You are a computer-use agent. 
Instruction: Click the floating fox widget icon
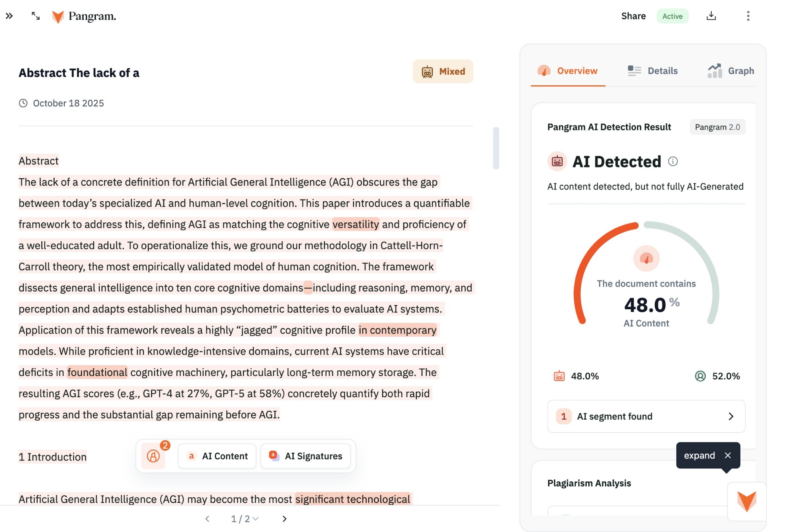tap(746, 501)
